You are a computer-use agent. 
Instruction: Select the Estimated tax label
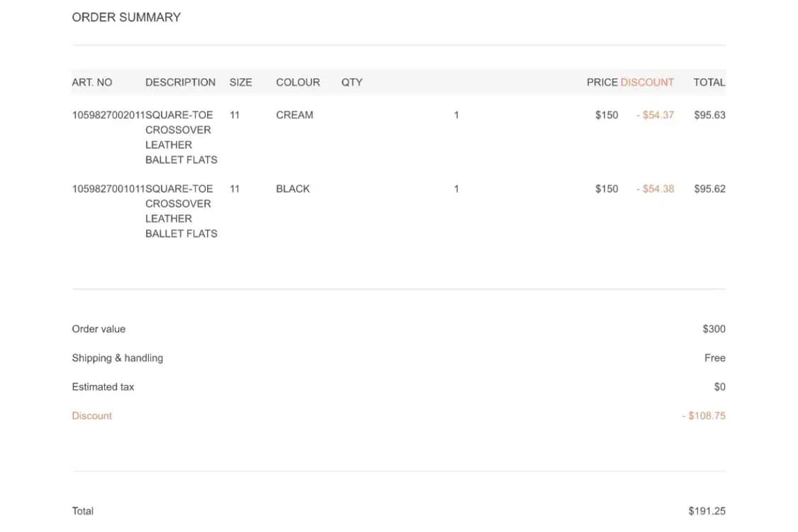click(x=103, y=387)
